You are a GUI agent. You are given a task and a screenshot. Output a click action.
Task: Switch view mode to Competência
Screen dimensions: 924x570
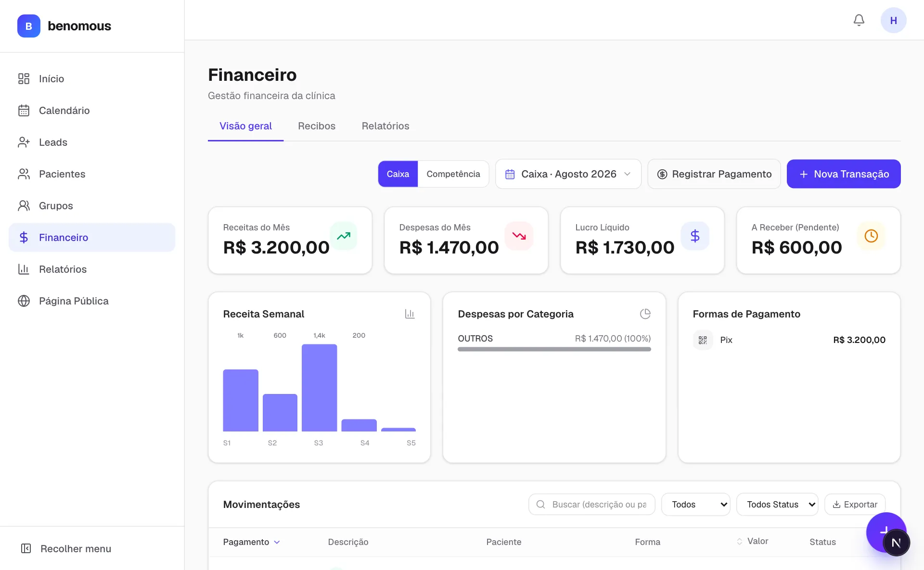(453, 174)
